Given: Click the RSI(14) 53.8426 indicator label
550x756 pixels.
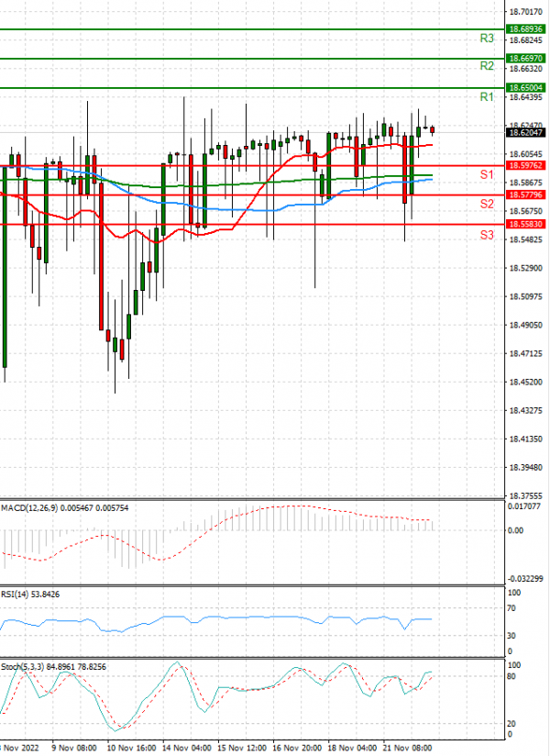Looking at the screenshot, I should (x=30, y=594).
